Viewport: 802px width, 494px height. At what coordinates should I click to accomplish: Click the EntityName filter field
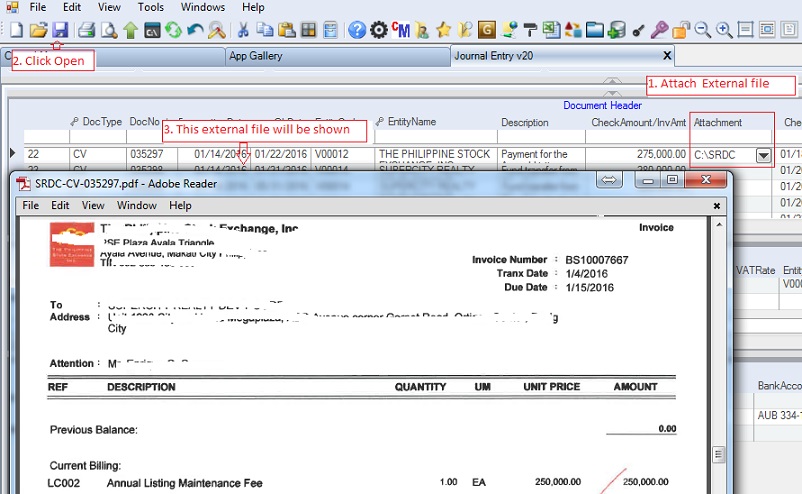435,137
